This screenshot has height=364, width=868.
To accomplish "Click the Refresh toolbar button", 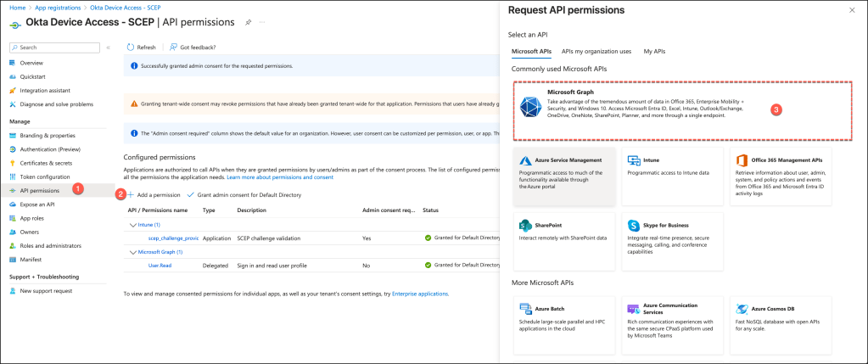I will click(141, 48).
